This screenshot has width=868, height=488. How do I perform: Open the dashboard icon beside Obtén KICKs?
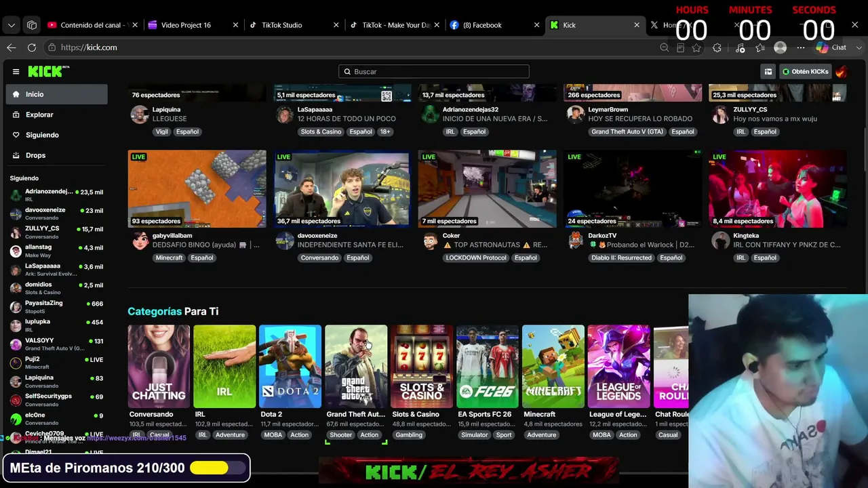pos(768,71)
